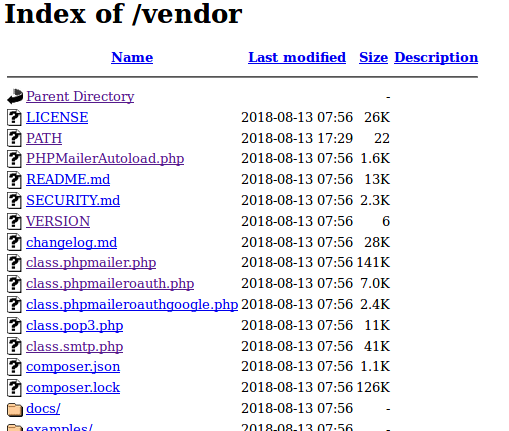Click the file icon beside LICENSE
This screenshot has width=509, height=431.
coord(14,118)
